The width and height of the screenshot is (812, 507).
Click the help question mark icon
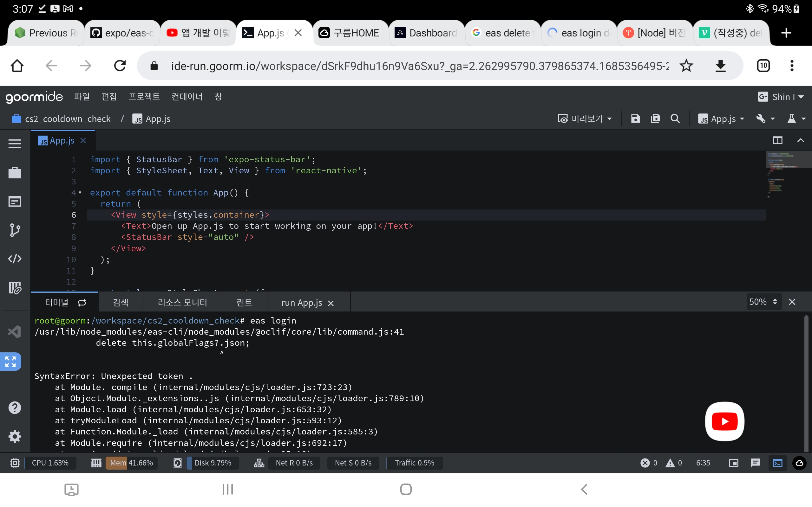pyautogui.click(x=15, y=408)
